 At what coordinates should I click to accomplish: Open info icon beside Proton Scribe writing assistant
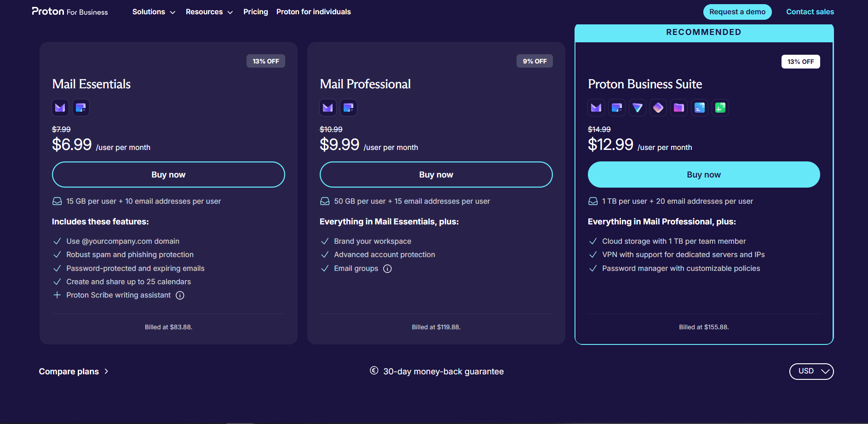(x=180, y=295)
